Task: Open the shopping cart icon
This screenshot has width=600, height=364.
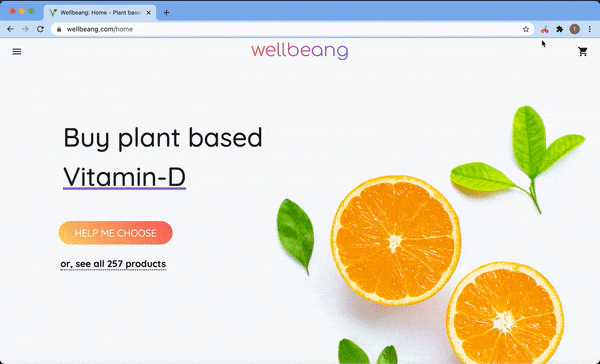Action: click(583, 52)
